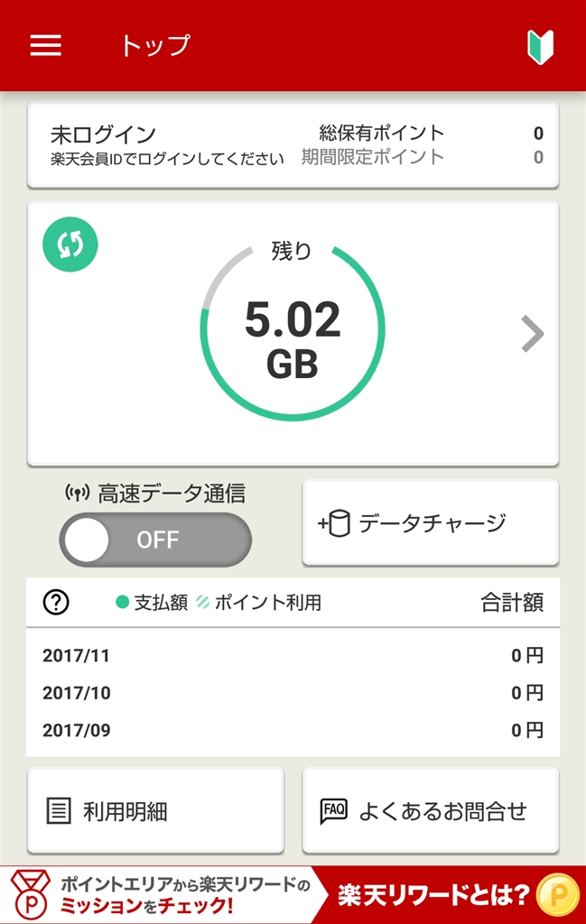Tap the FAQ speech bubble icon
Screen dimensions: 586x924
tap(333, 811)
